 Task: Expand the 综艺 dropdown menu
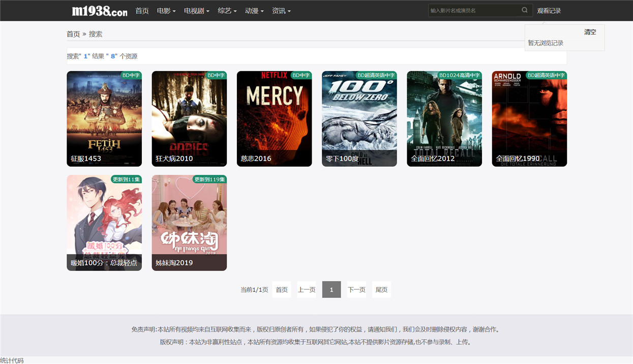(227, 11)
